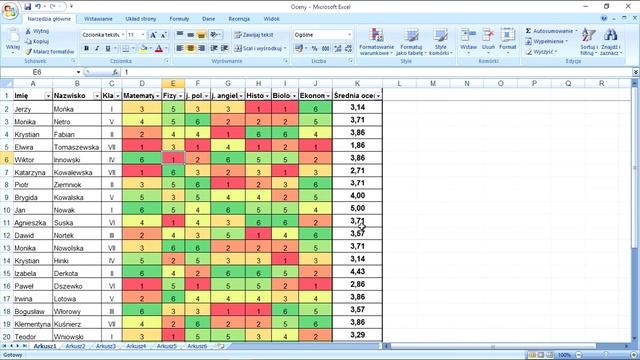Apply percent style format
Viewport: 640px width, 360px height.
pos(314,49)
